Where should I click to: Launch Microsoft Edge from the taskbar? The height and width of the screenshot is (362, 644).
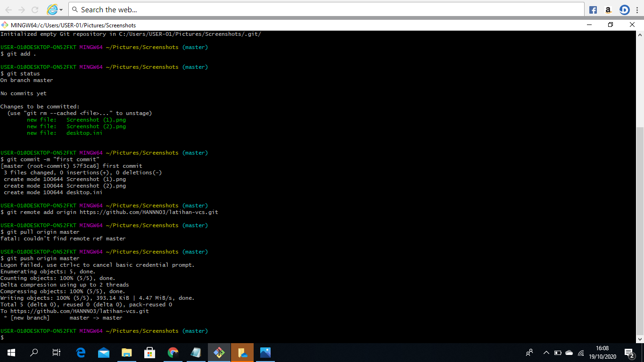click(81, 353)
